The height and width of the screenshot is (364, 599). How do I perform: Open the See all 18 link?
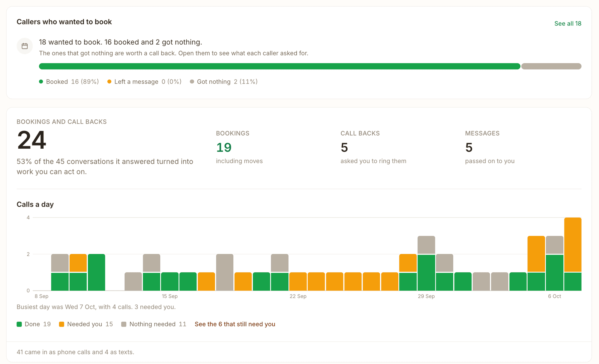coord(567,23)
